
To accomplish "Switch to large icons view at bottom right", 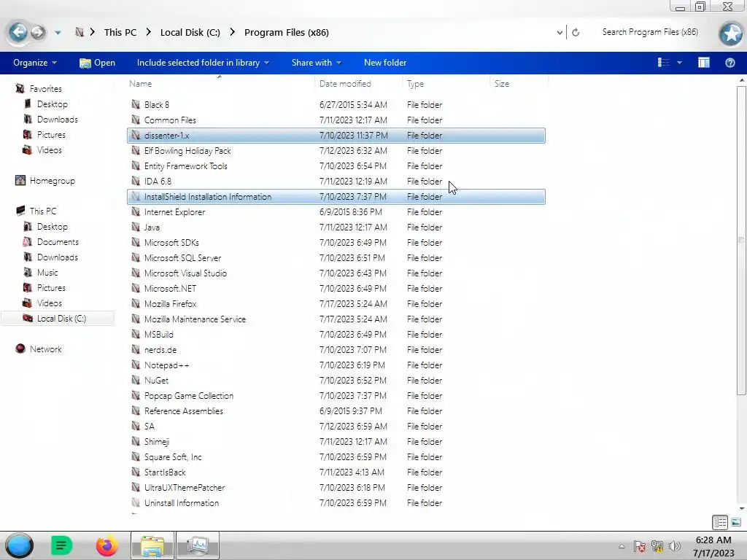I will [735, 522].
